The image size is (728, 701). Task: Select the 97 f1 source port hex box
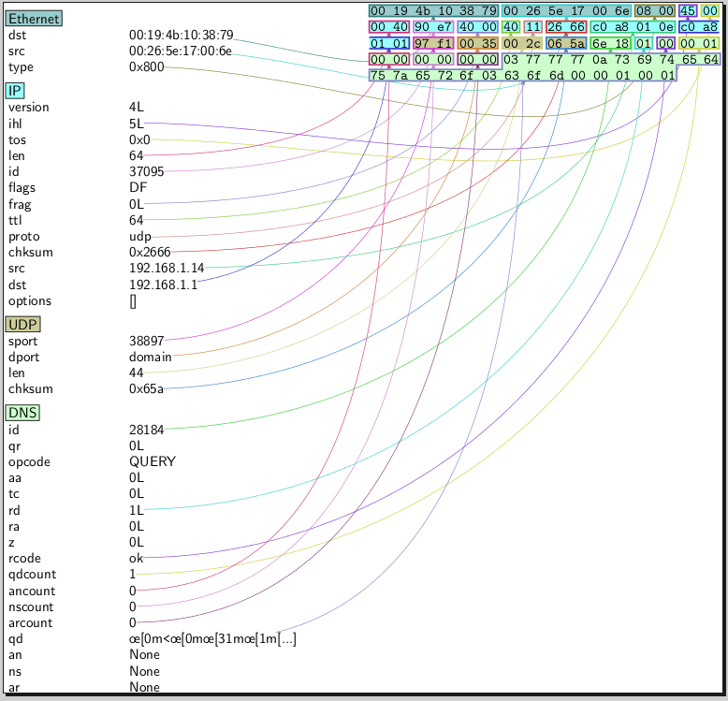pyautogui.click(x=433, y=43)
